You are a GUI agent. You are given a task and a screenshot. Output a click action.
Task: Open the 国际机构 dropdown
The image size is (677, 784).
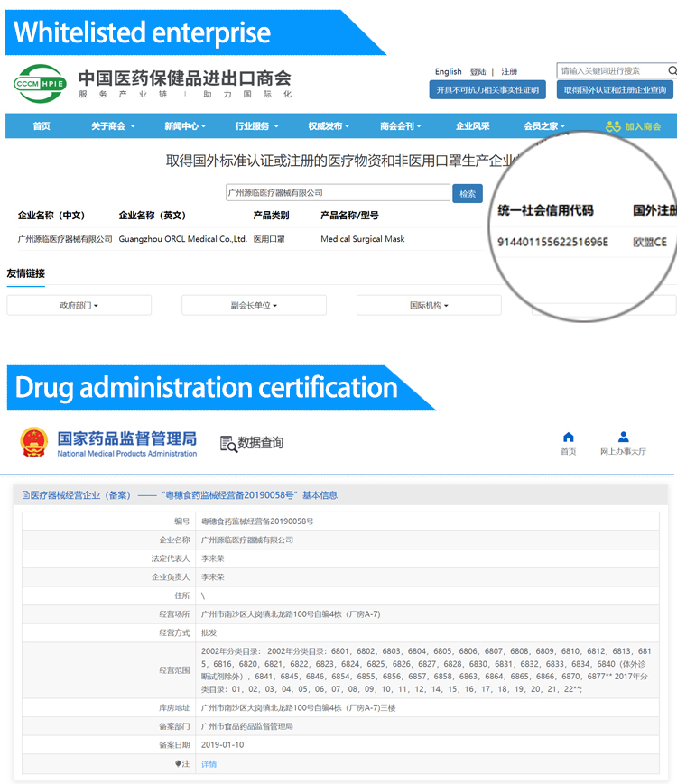tap(429, 306)
